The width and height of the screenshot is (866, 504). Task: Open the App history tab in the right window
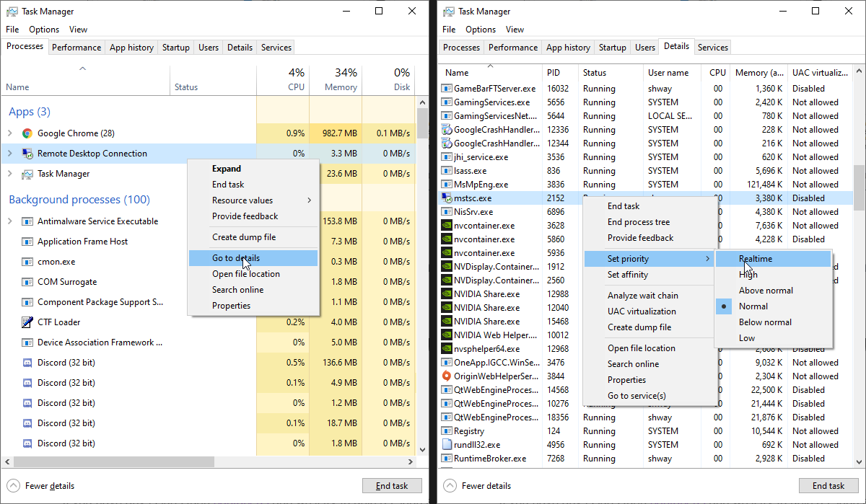pos(568,48)
